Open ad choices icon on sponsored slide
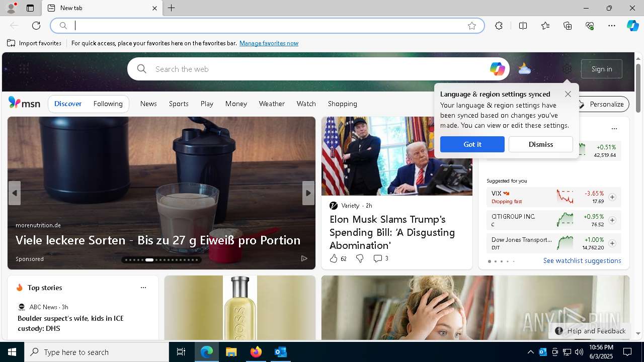This screenshot has height=362, width=644. point(304,258)
